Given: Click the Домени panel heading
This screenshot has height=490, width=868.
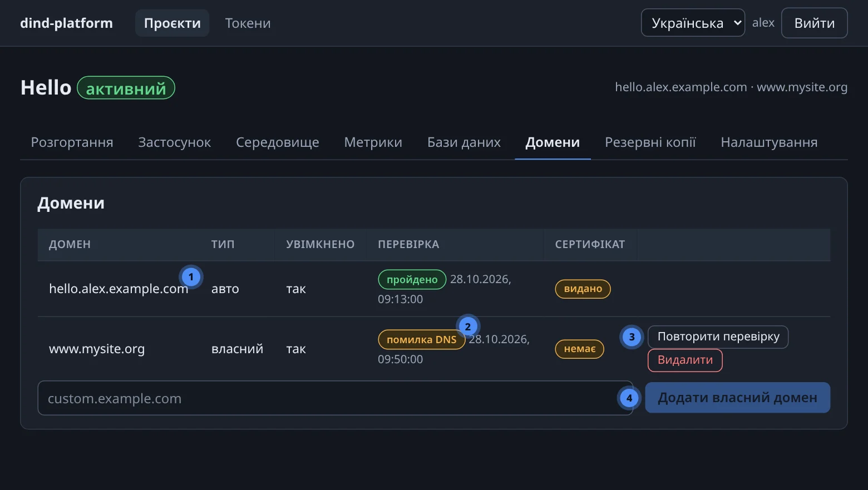Looking at the screenshot, I should 71,203.
